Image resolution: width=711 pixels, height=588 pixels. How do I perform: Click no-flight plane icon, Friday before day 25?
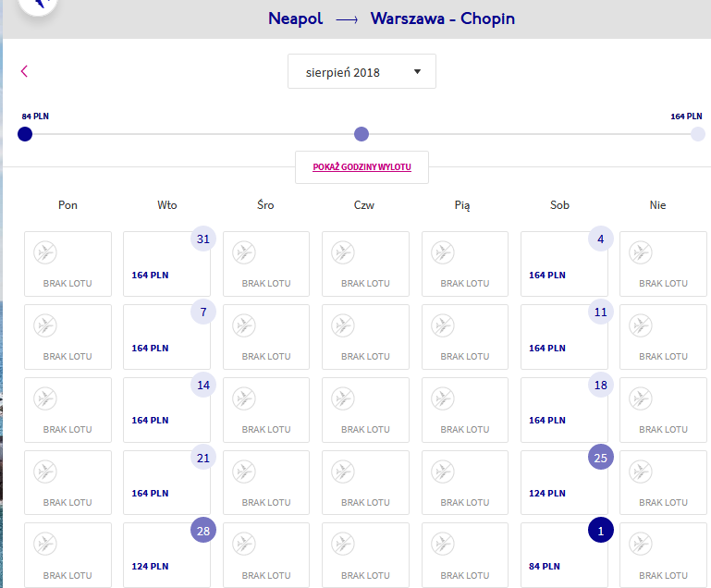tap(443, 472)
